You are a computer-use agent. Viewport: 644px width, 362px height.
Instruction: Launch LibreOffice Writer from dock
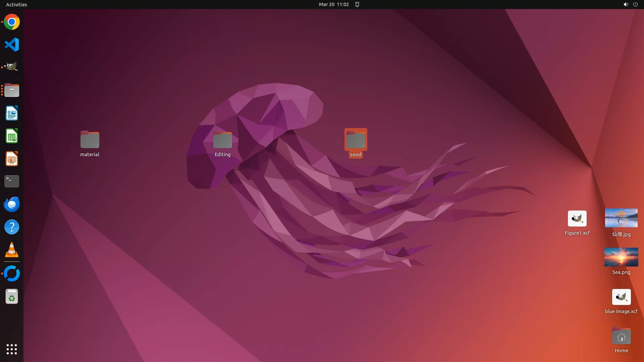pos(12,113)
